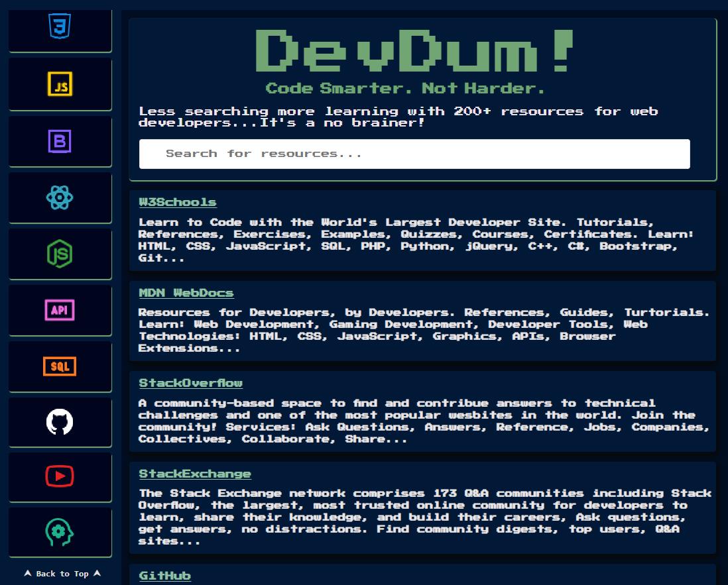
Task: Open the StackExchange resource link
Action: coord(194,474)
